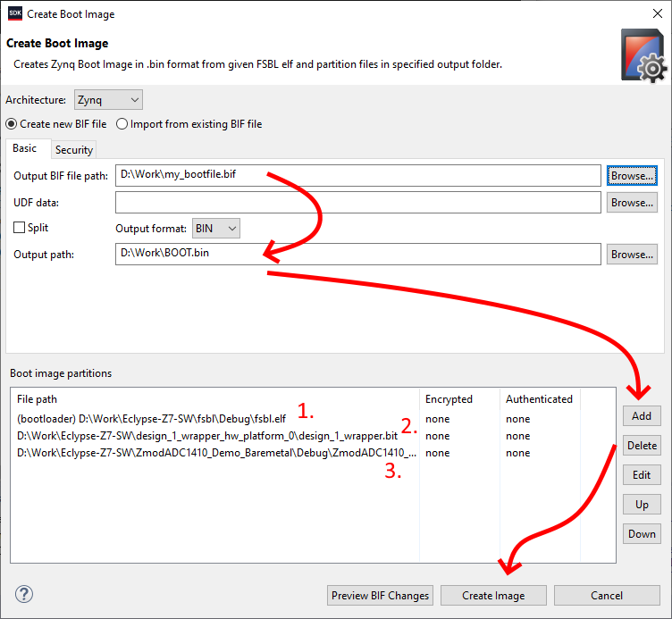Add a boot image partition
The width and height of the screenshot is (672, 619).
[642, 416]
